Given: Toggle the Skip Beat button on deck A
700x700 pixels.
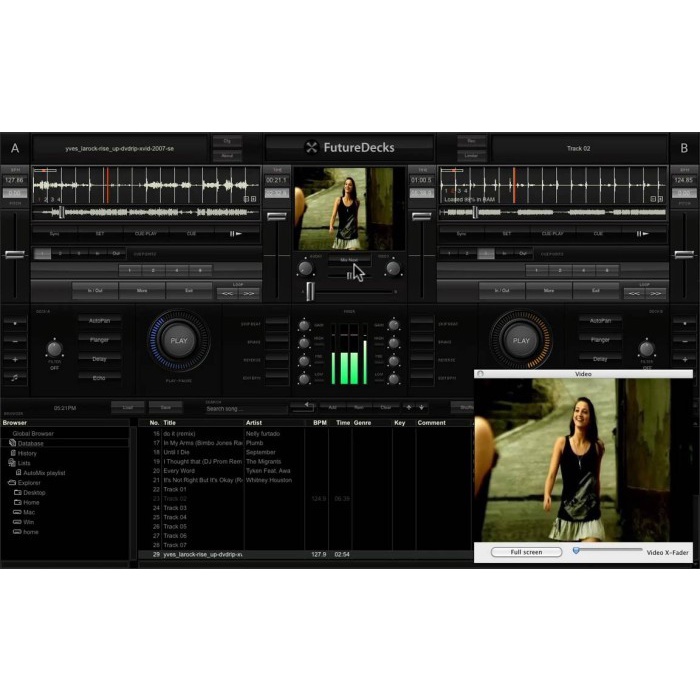Looking at the screenshot, I should (277, 324).
